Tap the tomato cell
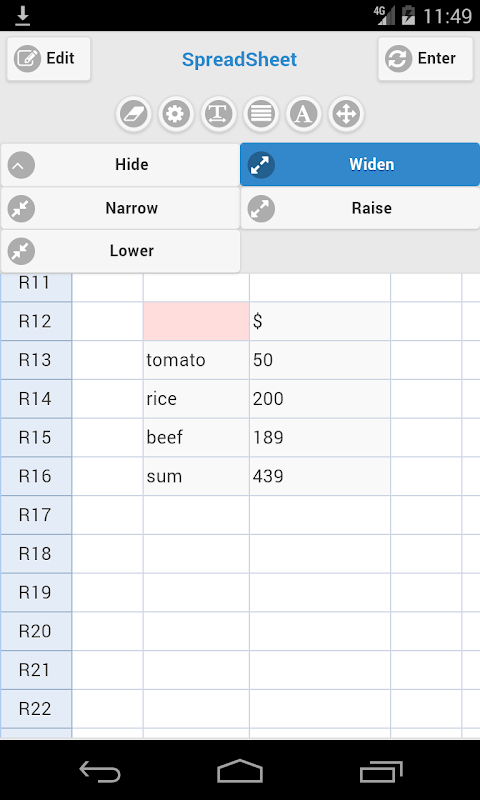 click(196, 360)
